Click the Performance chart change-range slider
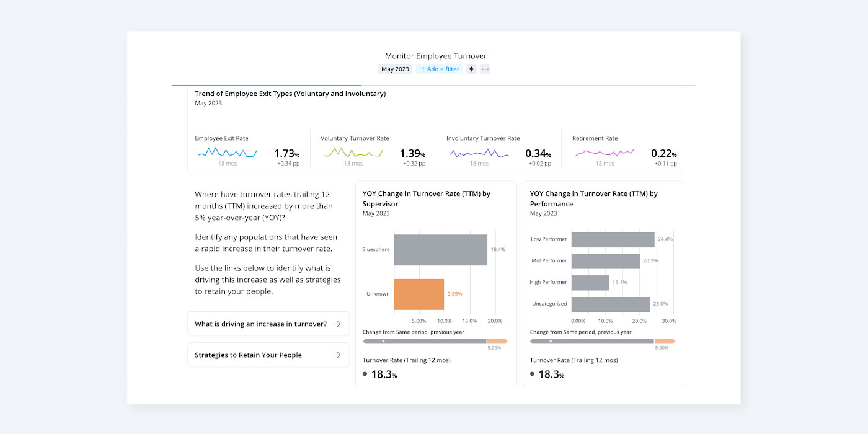The image size is (868, 434). point(603,341)
